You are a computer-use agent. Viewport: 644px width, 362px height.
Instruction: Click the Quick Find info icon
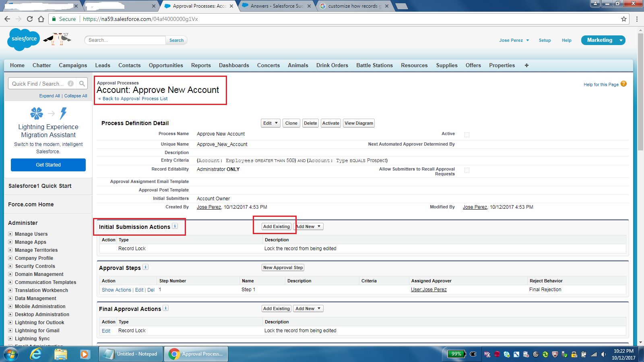click(x=71, y=84)
